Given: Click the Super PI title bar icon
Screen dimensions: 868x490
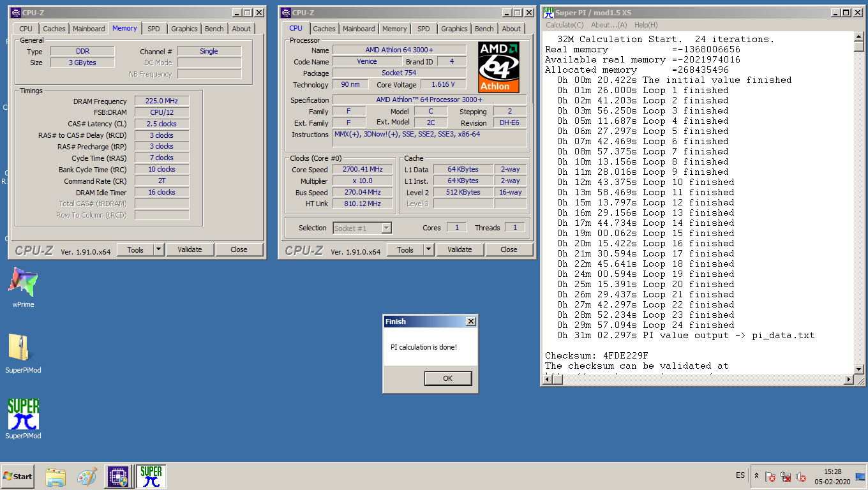Looking at the screenshot, I should (548, 12).
